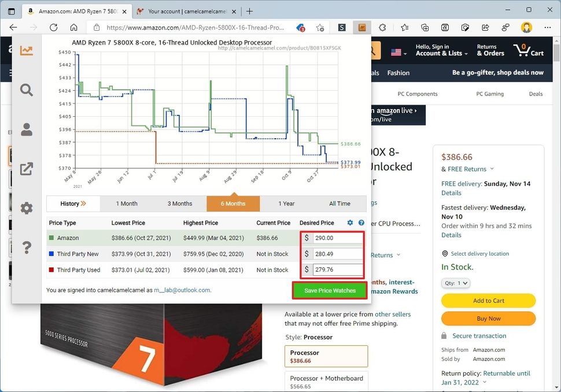
Task: Click the Desired Price help icon
Action: tap(360, 223)
